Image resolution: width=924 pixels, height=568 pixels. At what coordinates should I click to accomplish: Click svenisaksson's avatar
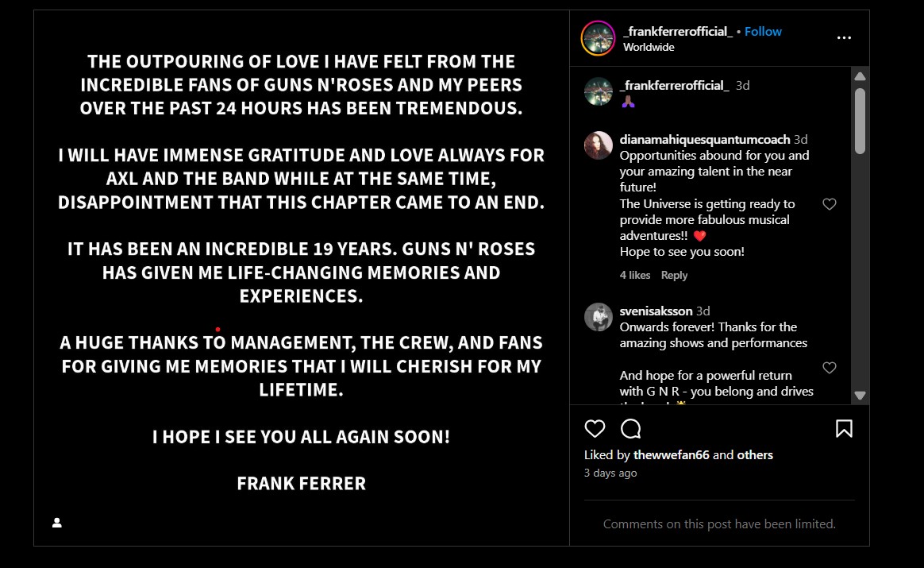(599, 317)
